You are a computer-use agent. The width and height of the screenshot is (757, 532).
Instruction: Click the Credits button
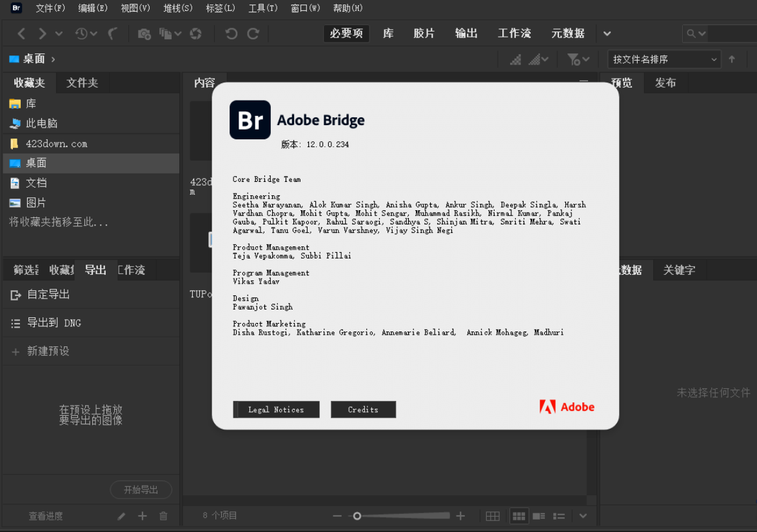pos(363,409)
